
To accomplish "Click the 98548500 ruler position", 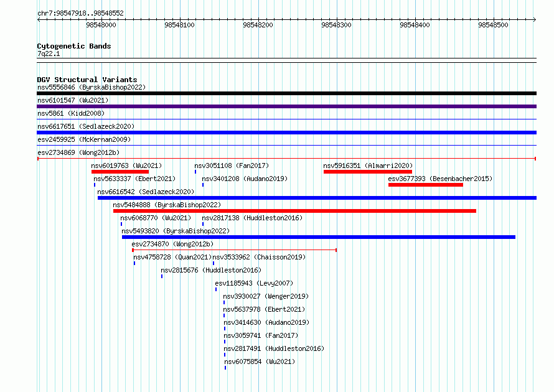I will pos(493,25).
